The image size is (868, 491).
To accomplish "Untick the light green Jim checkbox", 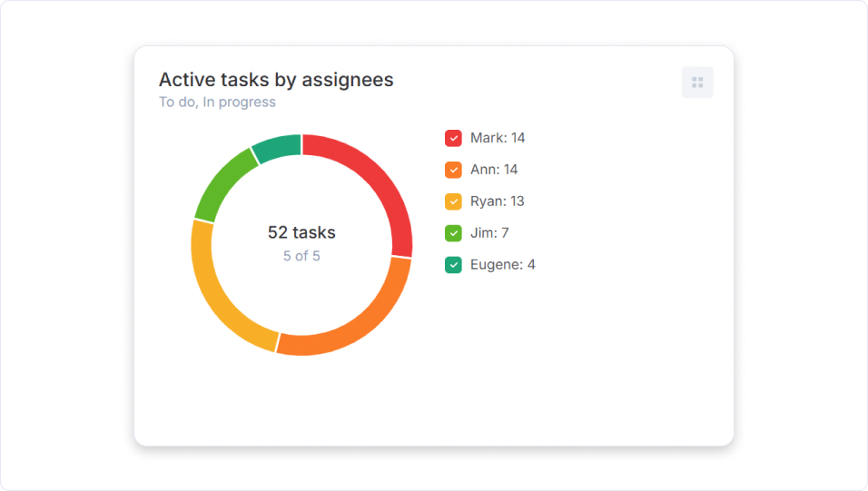I will tap(454, 233).
